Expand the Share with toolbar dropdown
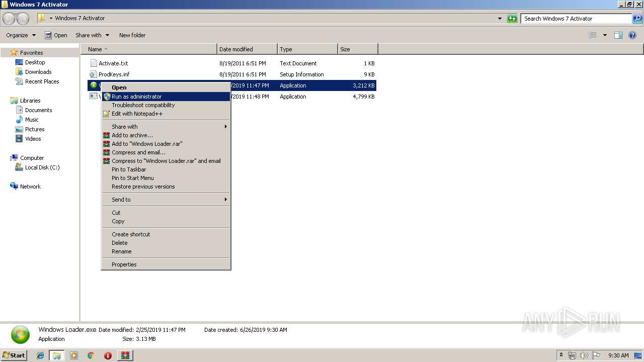 point(93,35)
